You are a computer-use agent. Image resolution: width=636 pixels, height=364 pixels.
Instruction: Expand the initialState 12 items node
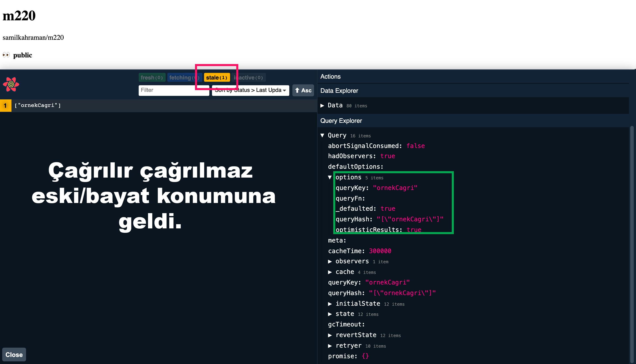pyautogui.click(x=366, y=304)
